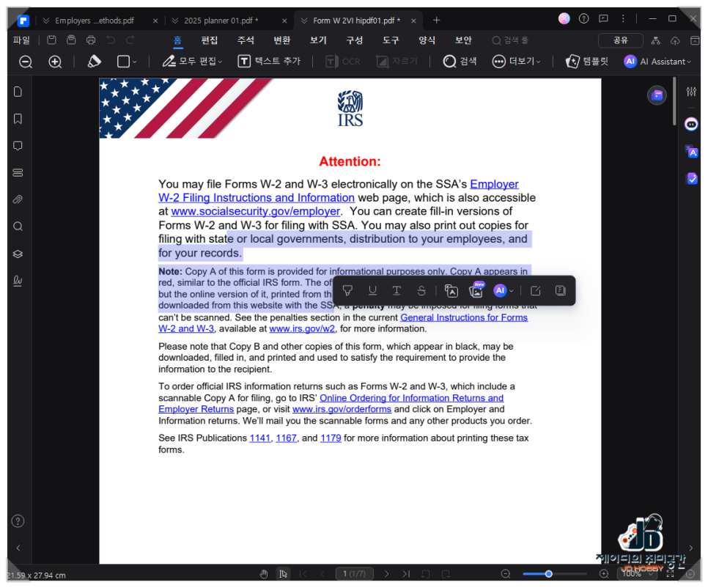The width and height of the screenshot is (708, 588).
Task: Close the Form W 2VI hipdf01.pdf tab
Action: (x=413, y=21)
